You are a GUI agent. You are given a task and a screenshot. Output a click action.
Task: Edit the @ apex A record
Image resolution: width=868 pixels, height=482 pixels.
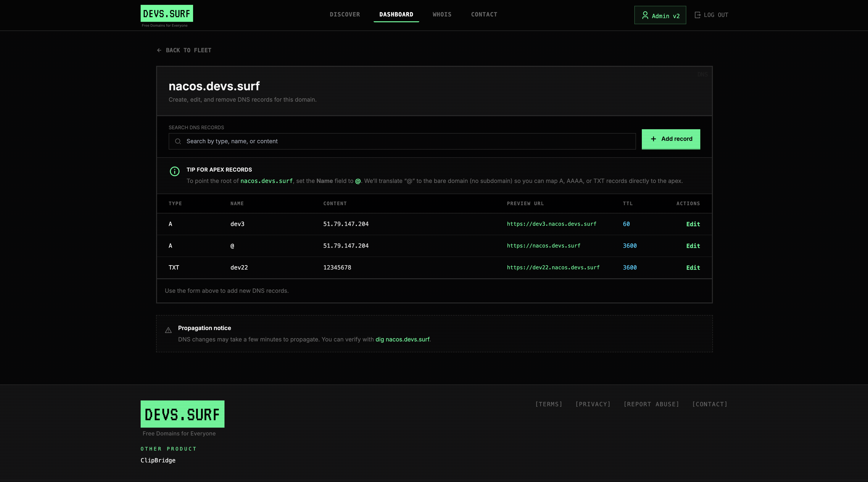pyautogui.click(x=693, y=246)
